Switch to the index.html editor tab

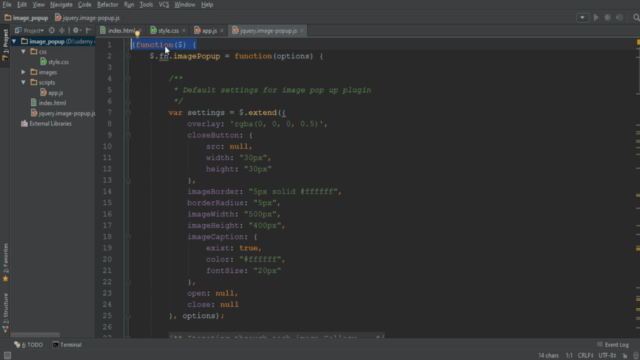(x=121, y=31)
